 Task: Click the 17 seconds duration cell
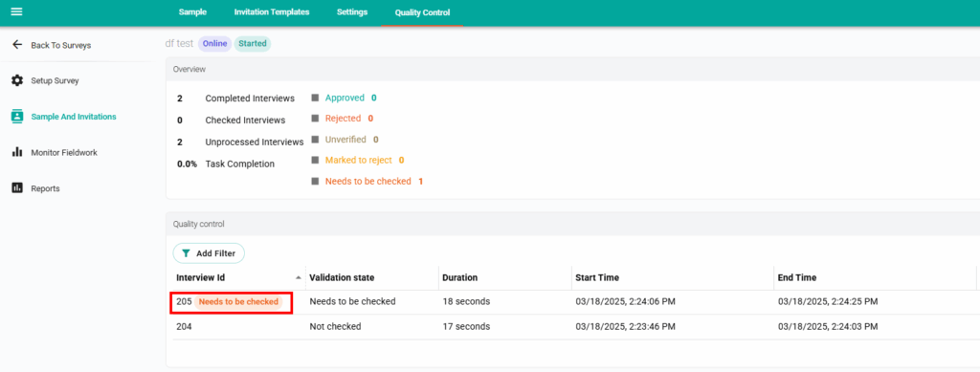click(466, 326)
